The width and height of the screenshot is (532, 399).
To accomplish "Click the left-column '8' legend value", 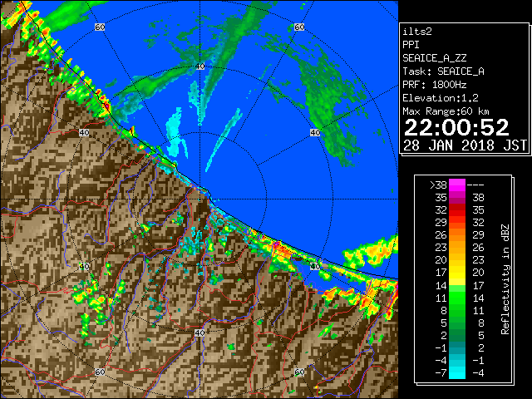I will (x=443, y=310).
